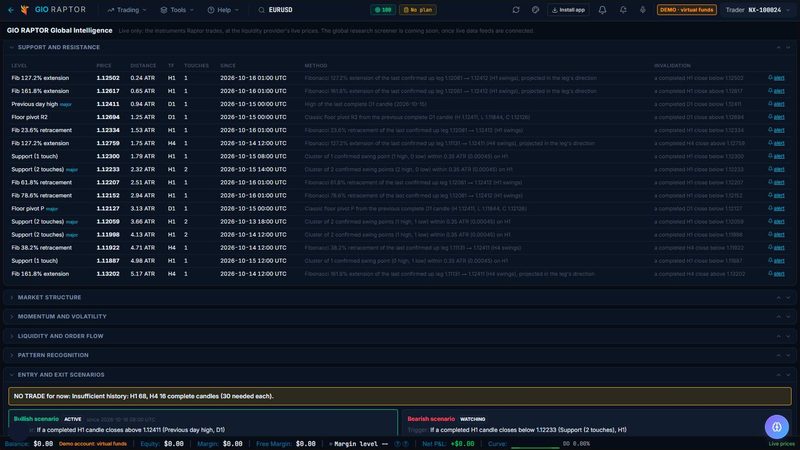Click the theme palette icon
The width and height of the screenshot is (800, 450).
535,10
